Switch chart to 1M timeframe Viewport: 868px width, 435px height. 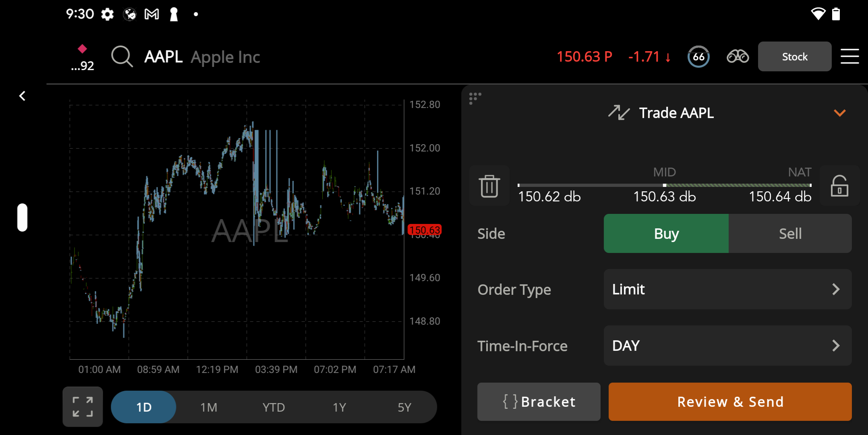[x=209, y=407]
